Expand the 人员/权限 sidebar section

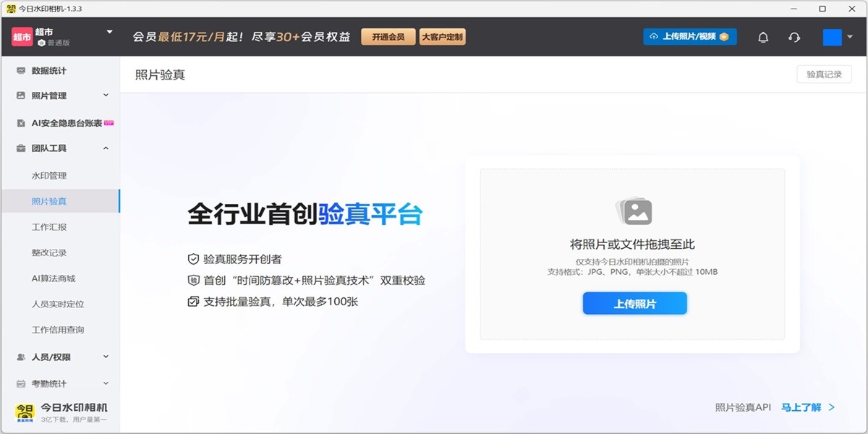point(48,357)
